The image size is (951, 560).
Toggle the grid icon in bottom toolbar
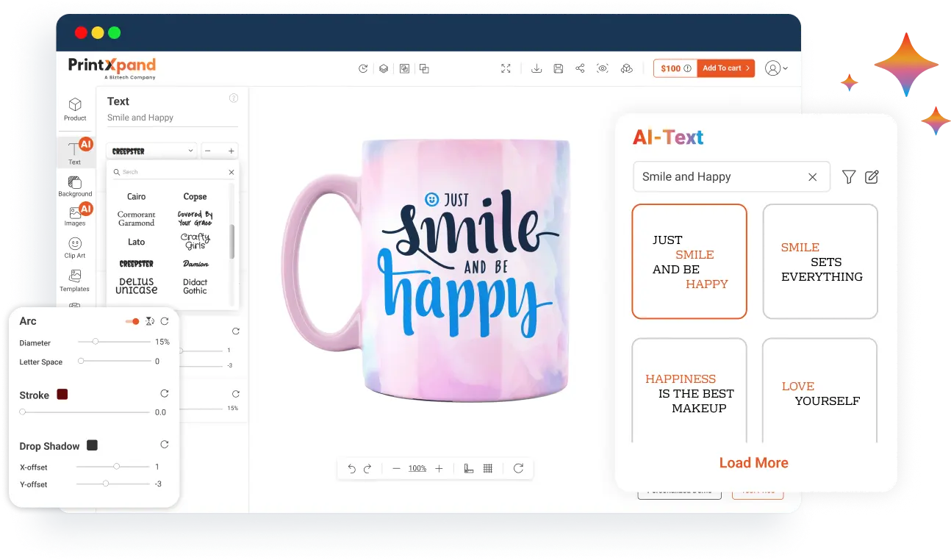click(x=487, y=468)
